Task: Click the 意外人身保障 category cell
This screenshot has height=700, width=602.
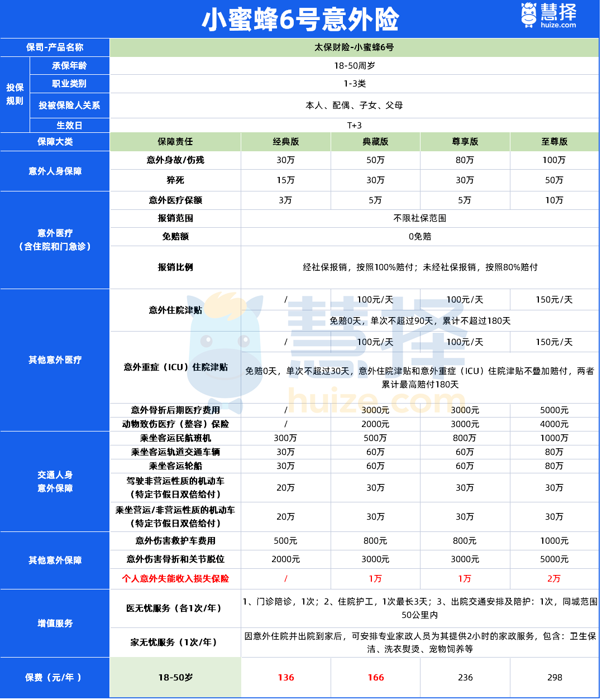Action: coord(55,171)
